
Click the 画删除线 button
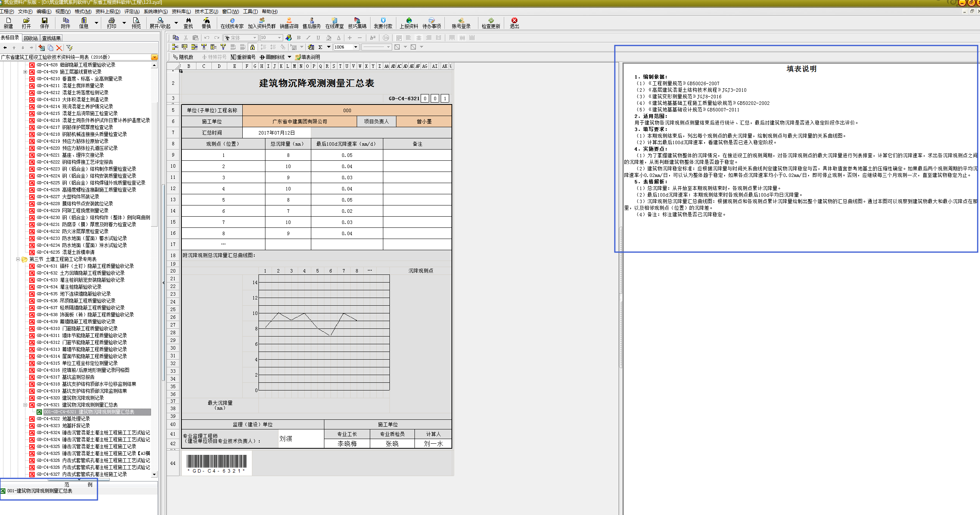tap(272, 57)
